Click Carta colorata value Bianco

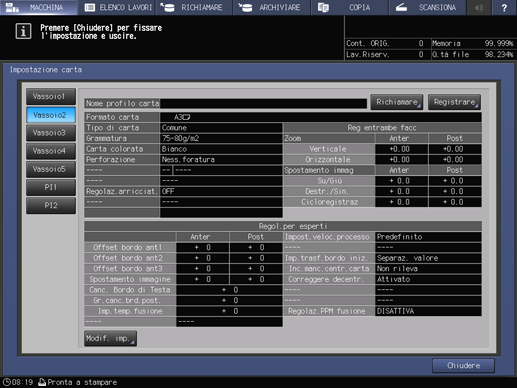click(221, 149)
